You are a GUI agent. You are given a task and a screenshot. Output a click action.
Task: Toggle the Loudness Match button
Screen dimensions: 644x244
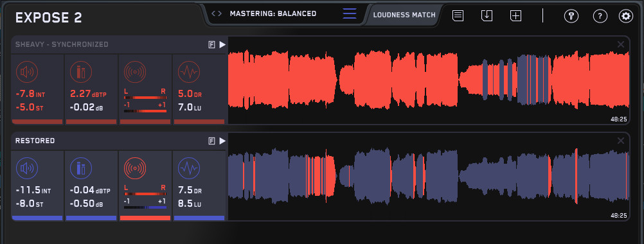(404, 15)
